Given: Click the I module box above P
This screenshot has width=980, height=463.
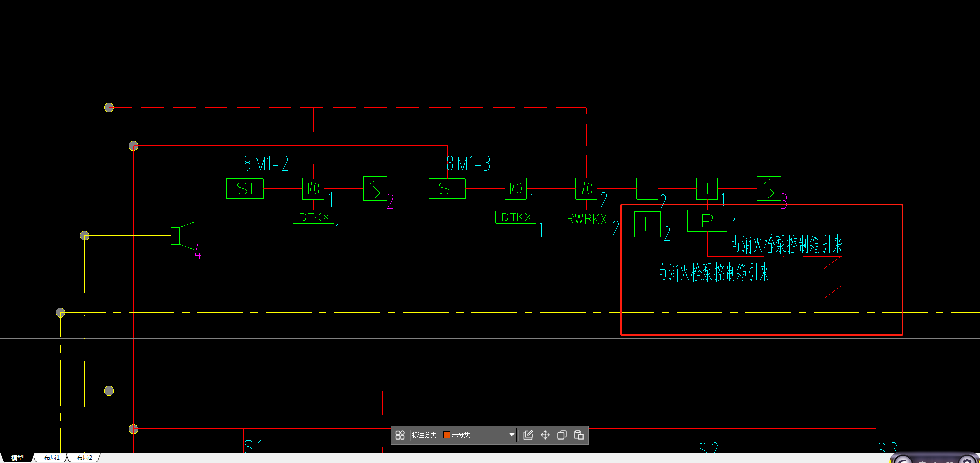Looking at the screenshot, I should pyautogui.click(x=707, y=188).
